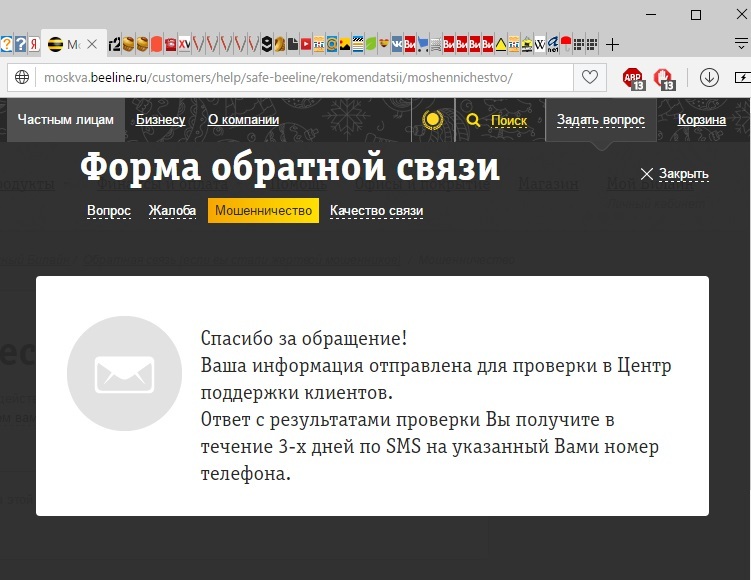
Task: Switch to the Вопрос form tab
Action: pyautogui.click(x=109, y=211)
